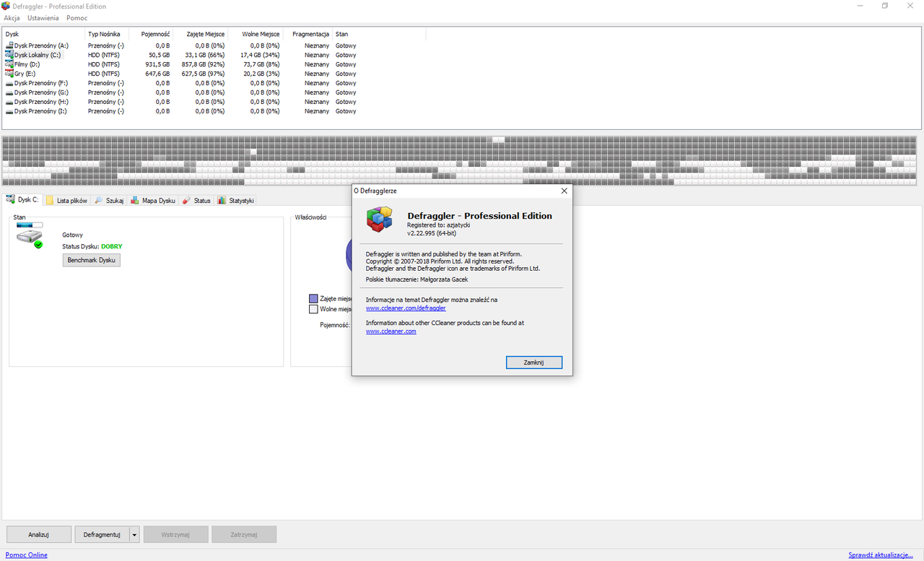Expand the Defragmentuj dropdown arrow
Screen dimensions: 924x561
[x=134, y=534]
